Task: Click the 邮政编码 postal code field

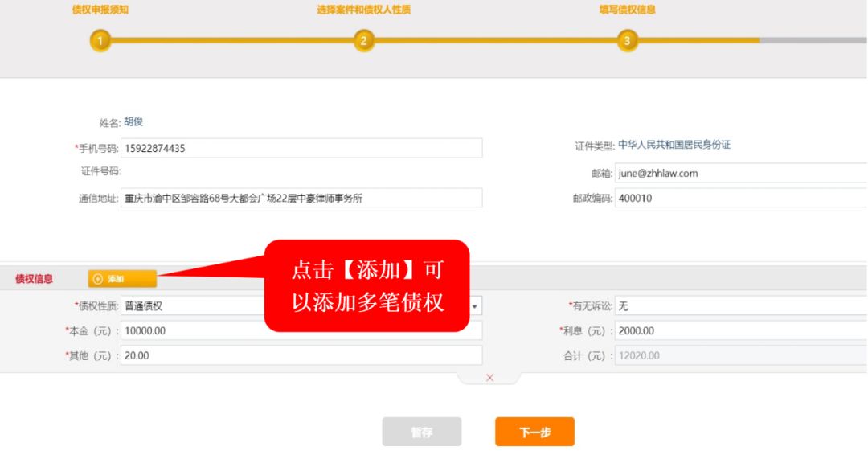Action: [741, 199]
